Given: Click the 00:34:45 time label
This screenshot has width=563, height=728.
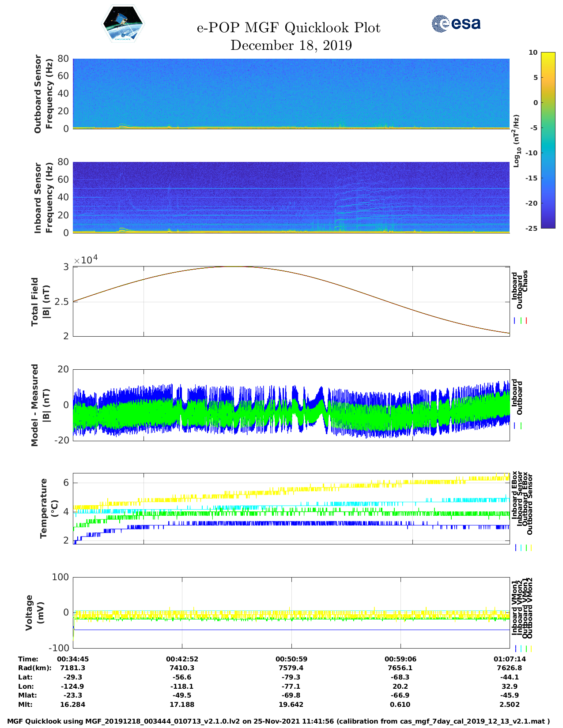Looking at the screenshot, I should [73, 659].
